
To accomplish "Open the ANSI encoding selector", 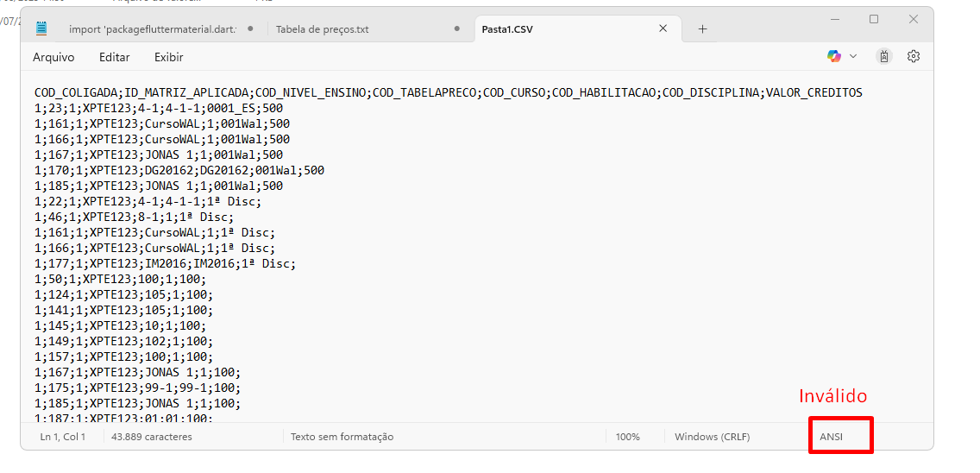I will pos(832,437).
